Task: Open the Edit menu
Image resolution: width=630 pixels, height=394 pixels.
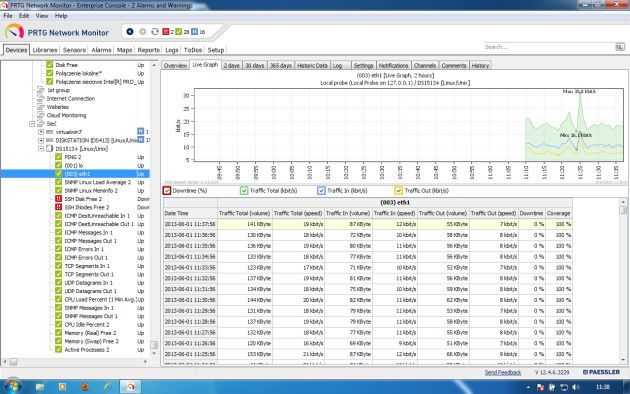Action: pos(24,16)
